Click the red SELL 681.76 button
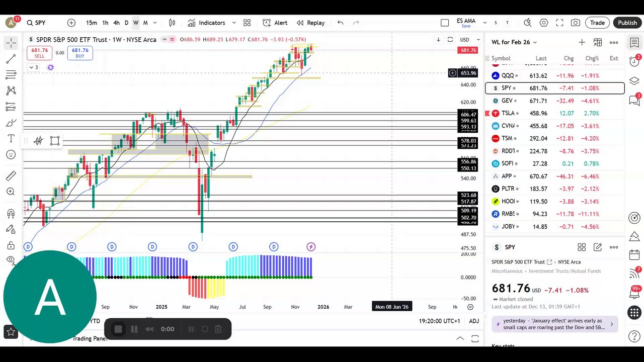This screenshot has height=362, width=644. 39,53
